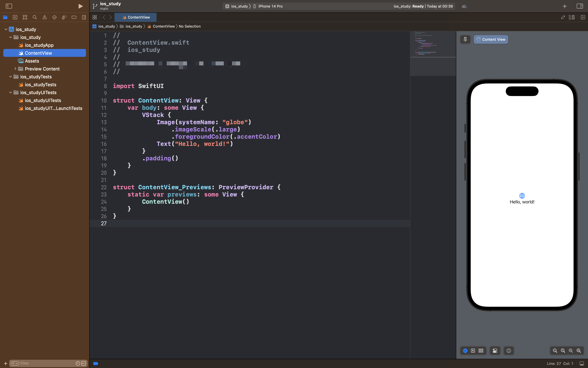Click the blue breakpoint indicator in status bar

click(96, 364)
